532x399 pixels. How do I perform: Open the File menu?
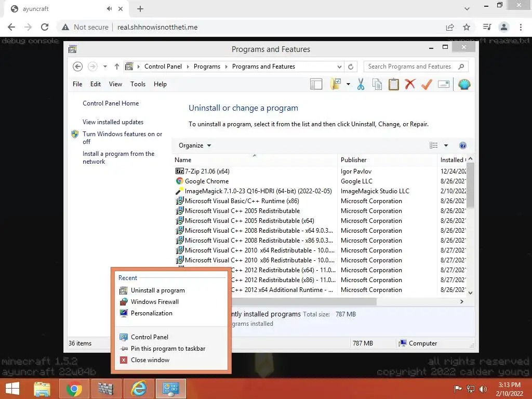tap(77, 84)
